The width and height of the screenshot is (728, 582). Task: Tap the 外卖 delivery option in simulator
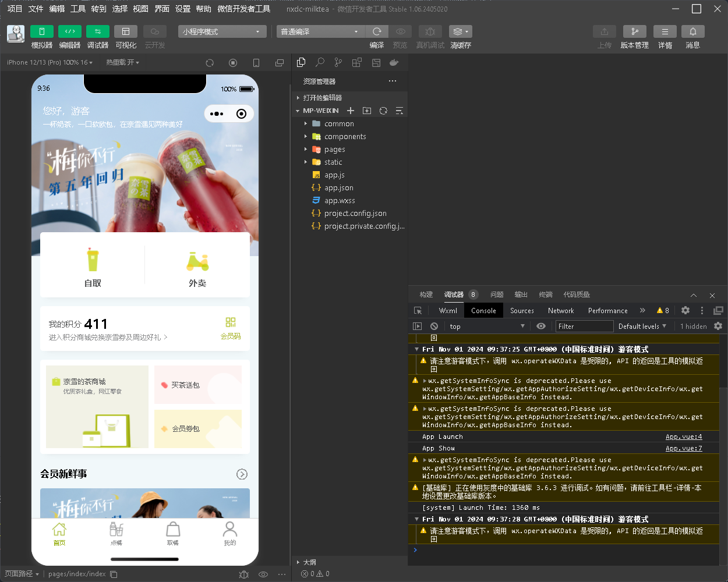[x=197, y=268]
